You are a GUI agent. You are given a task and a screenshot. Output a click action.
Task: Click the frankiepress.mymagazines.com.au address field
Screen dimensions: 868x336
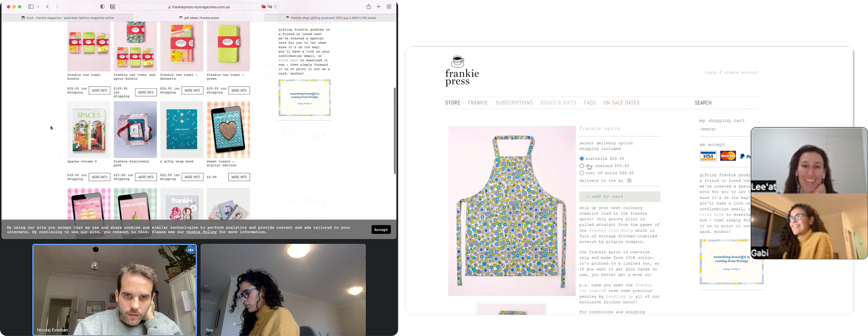tap(199, 7)
